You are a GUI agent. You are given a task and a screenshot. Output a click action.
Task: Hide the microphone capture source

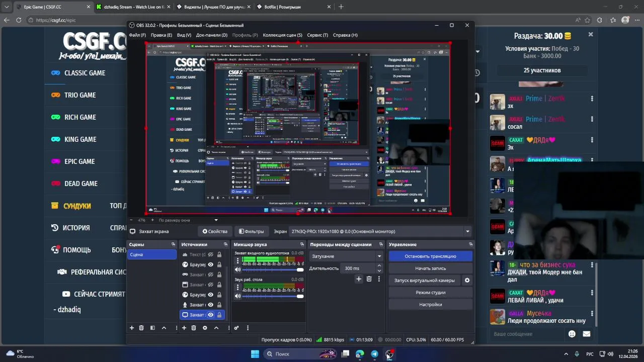(211, 305)
